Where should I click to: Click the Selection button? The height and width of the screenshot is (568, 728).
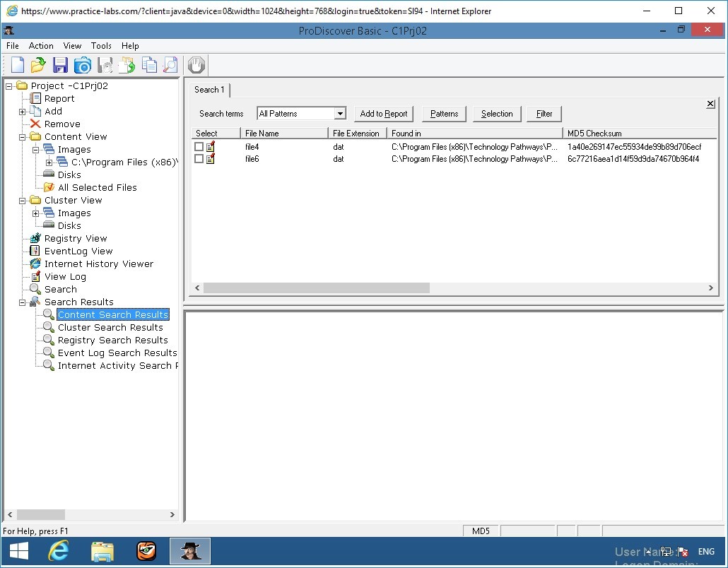[x=497, y=114]
